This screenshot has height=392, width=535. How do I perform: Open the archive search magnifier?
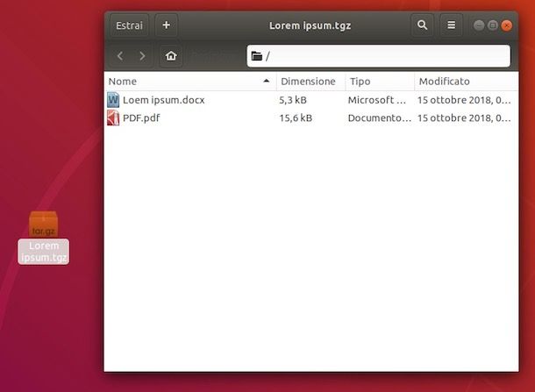[422, 25]
